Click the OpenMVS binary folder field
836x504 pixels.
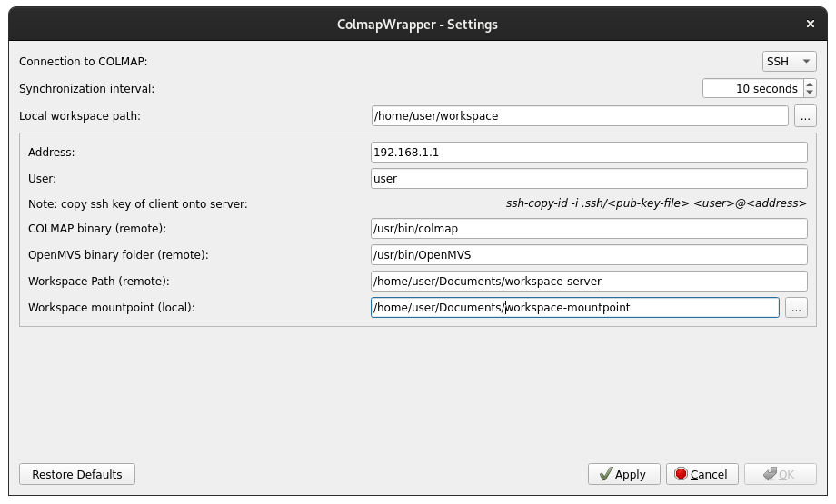pyautogui.click(x=589, y=255)
